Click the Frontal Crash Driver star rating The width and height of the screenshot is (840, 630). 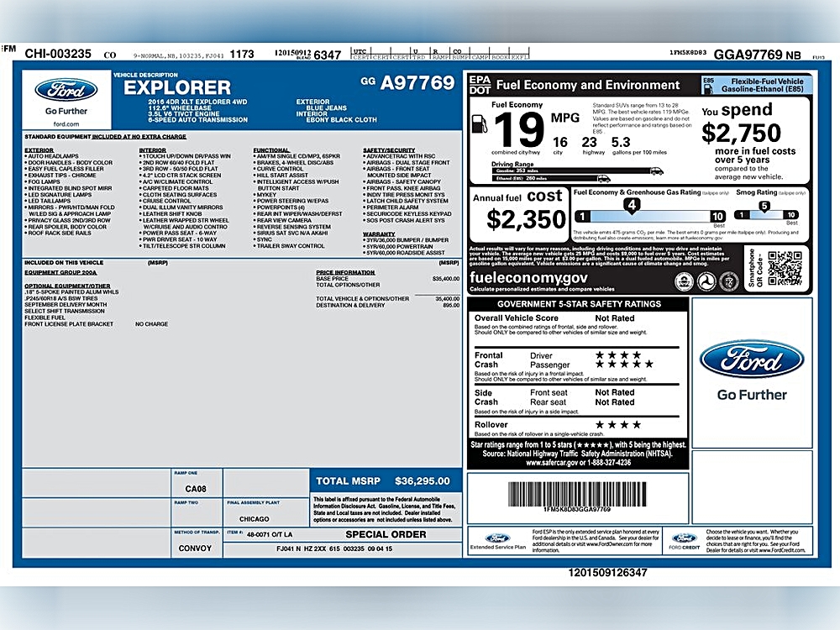coord(618,354)
